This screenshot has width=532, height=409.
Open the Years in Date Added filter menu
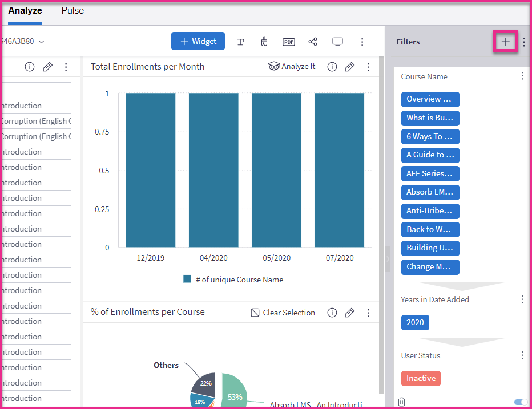coord(522,299)
